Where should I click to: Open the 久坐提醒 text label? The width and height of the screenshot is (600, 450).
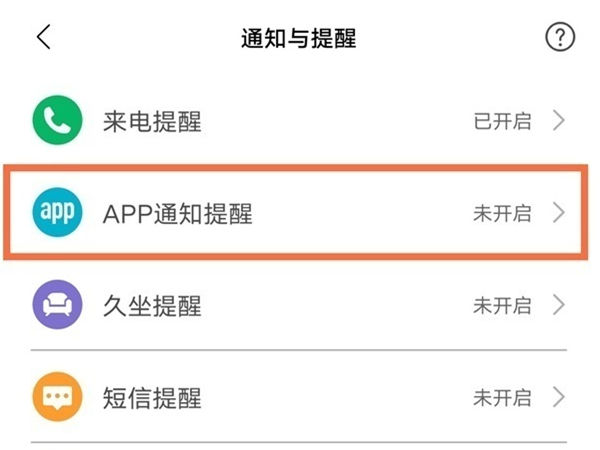point(152,305)
